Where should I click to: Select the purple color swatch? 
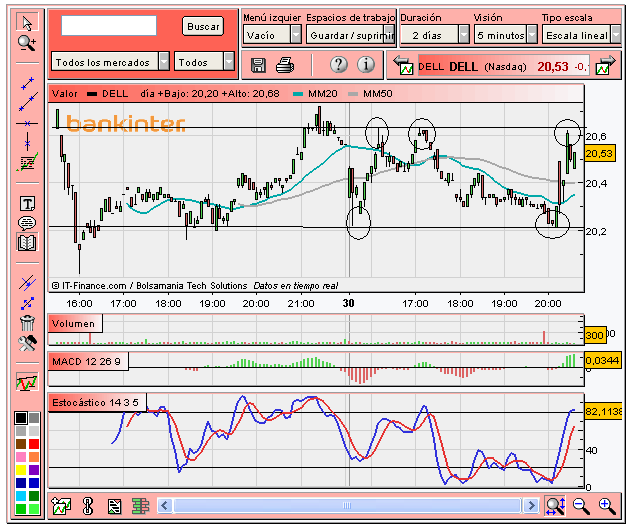click(34, 470)
